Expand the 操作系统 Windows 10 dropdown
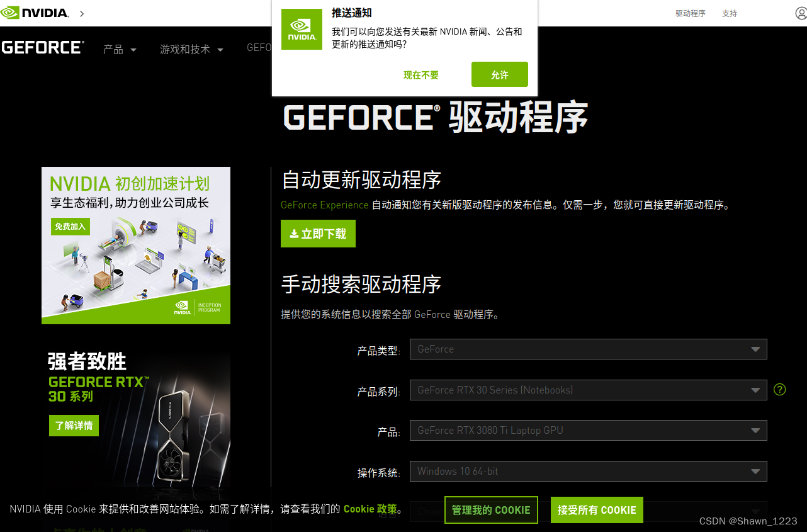Image resolution: width=807 pixels, height=532 pixels. 588,471
